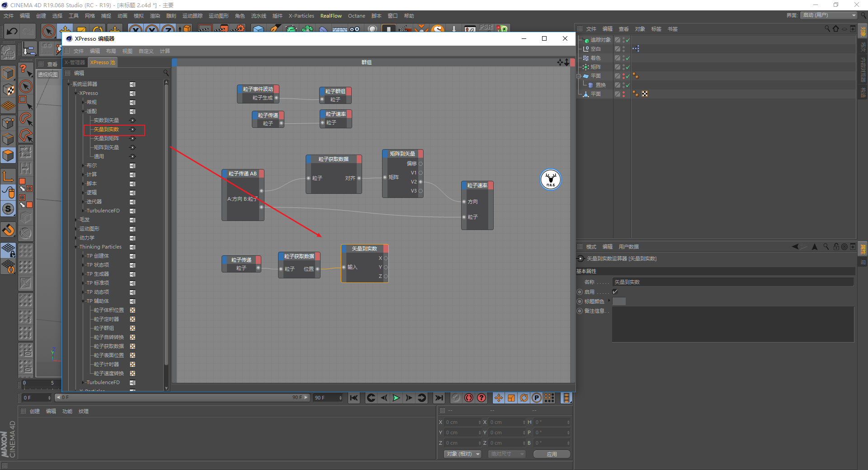Open the 计算 menu in the XPresso editor
This screenshot has width=868, height=470.
tap(165, 51)
